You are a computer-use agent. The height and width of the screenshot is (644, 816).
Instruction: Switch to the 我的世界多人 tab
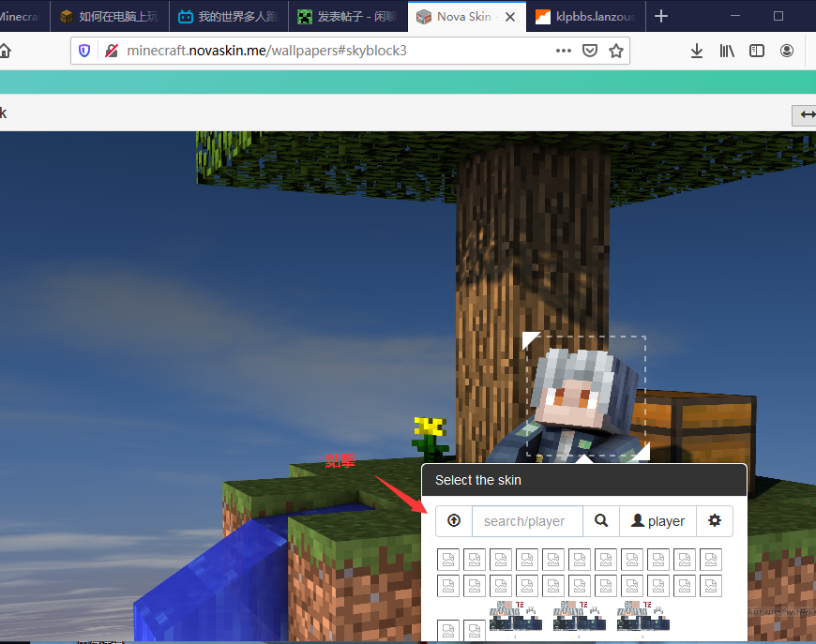(229, 17)
